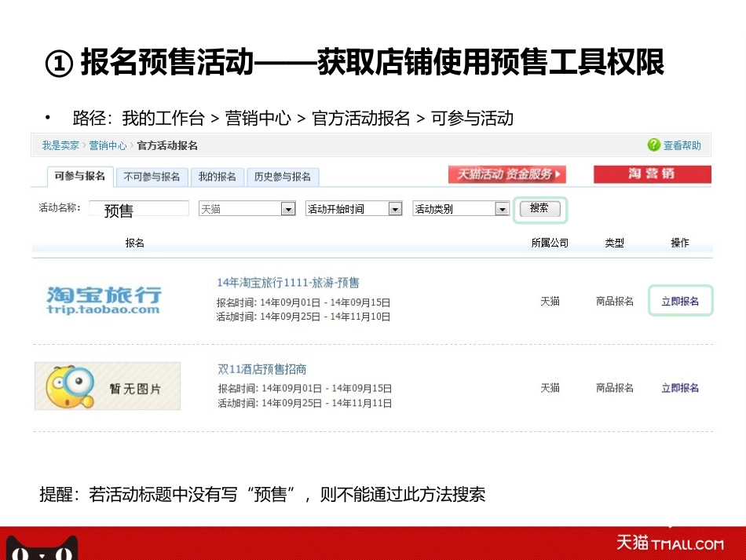Click the 天猫活动 资金服务 banner

tap(507, 174)
